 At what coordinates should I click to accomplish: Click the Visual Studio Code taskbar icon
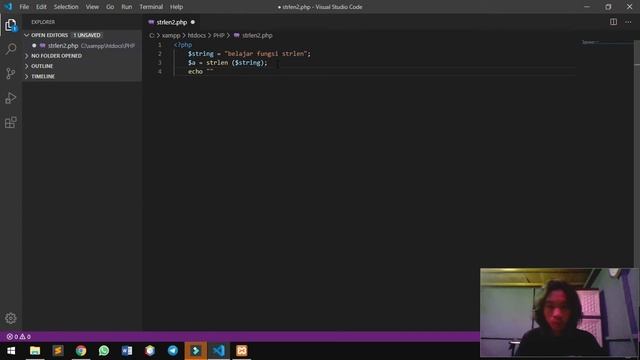[219, 351]
